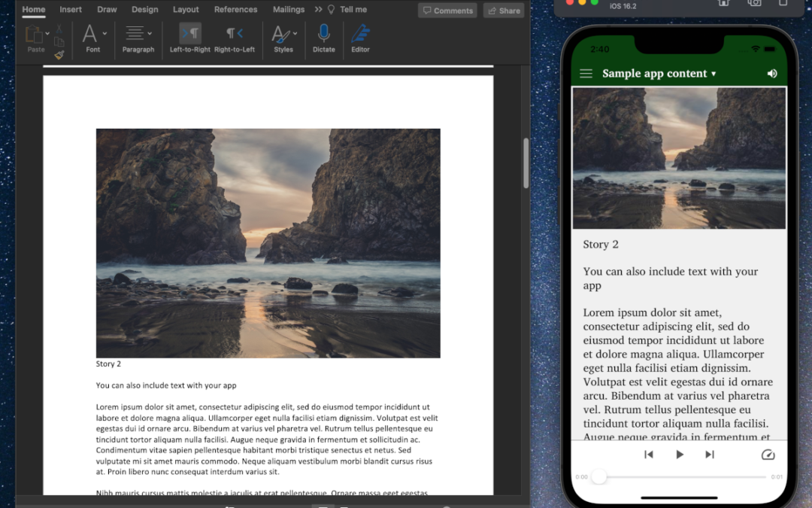Open the hamburger menu in the phone app
The image size is (812, 508).
586,74
